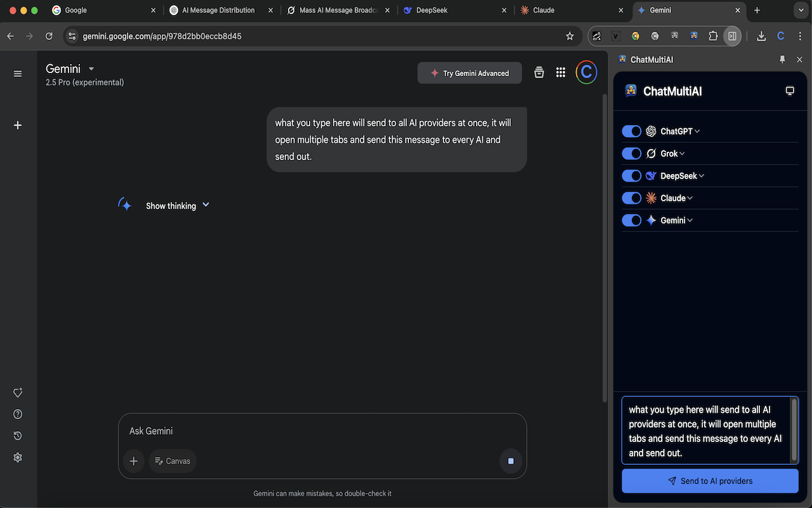The height and width of the screenshot is (508, 812).
Task: Click the address bar URL
Action: pyautogui.click(x=162, y=36)
